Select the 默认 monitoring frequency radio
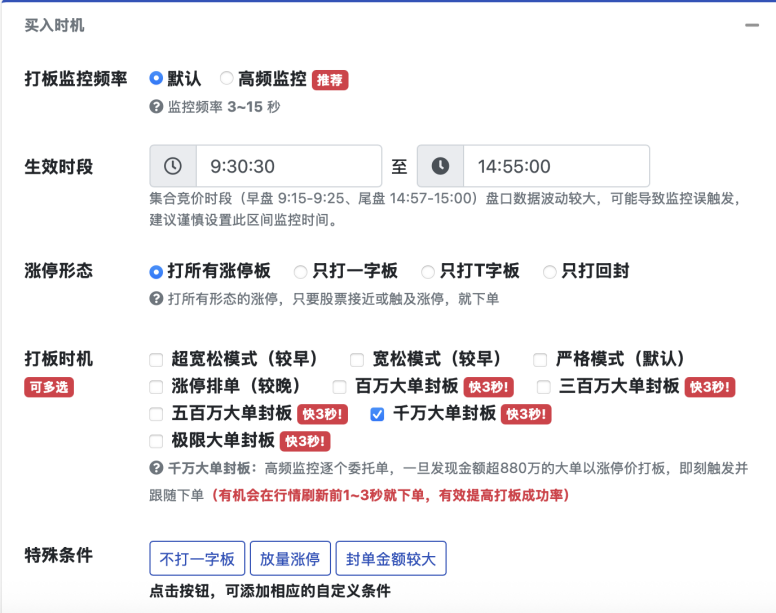Screen dimensions: 776x613 coord(156,78)
